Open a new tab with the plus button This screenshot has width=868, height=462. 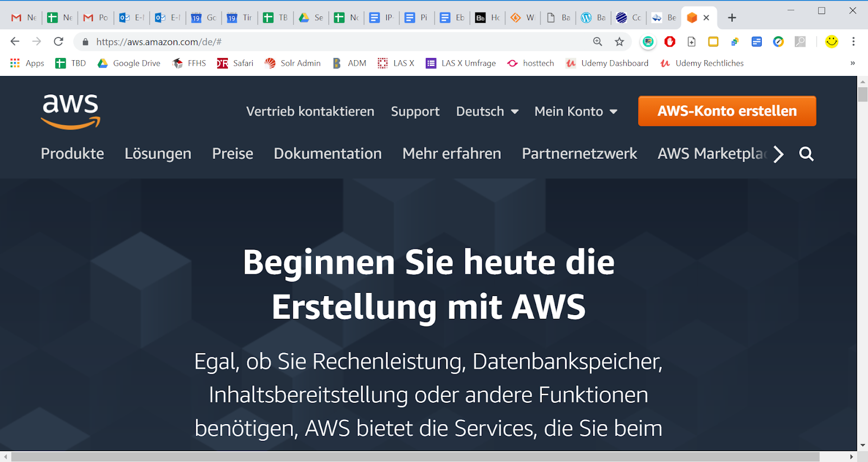732,18
